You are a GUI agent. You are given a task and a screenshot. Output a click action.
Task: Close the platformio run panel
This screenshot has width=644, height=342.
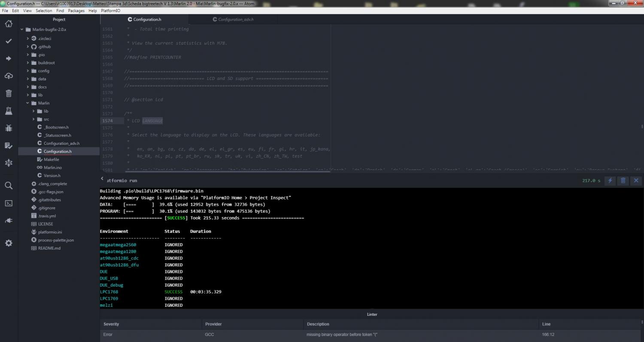tap(636, 180)
